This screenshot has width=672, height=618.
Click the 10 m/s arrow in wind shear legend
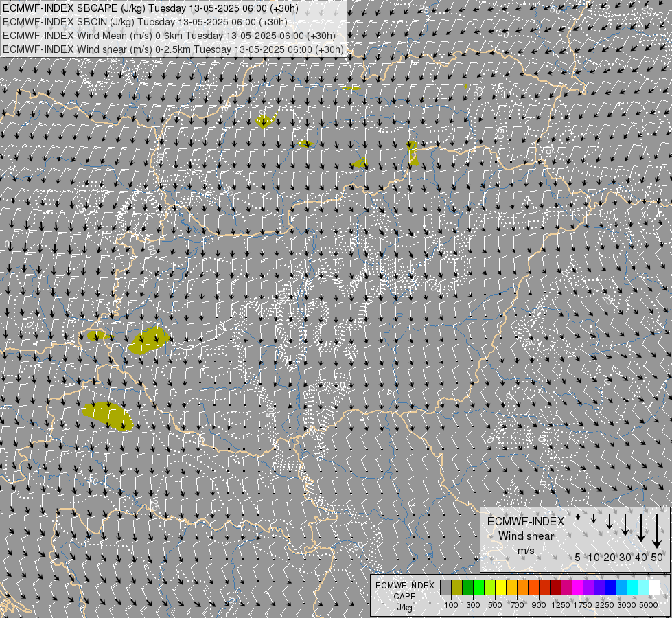coord(594,518)
